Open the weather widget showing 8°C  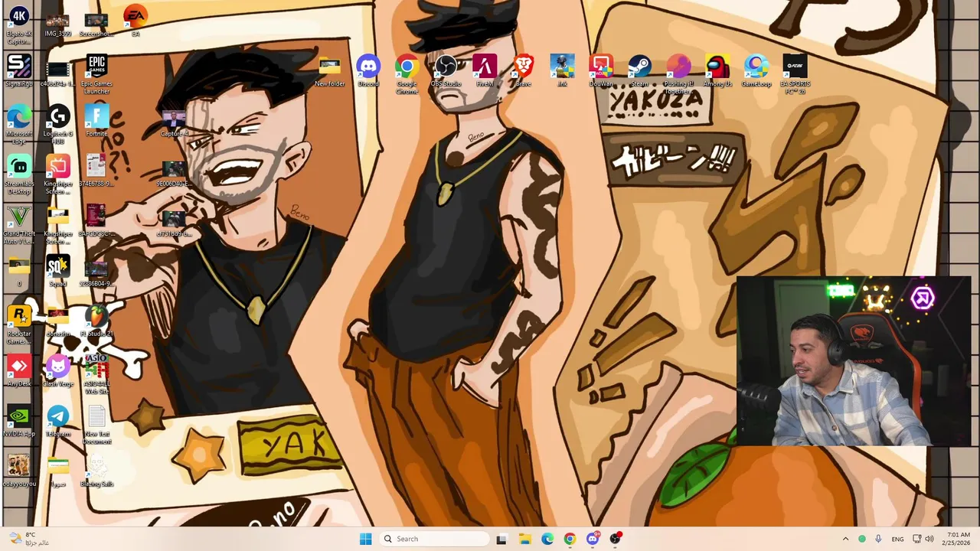coord(31,539)
